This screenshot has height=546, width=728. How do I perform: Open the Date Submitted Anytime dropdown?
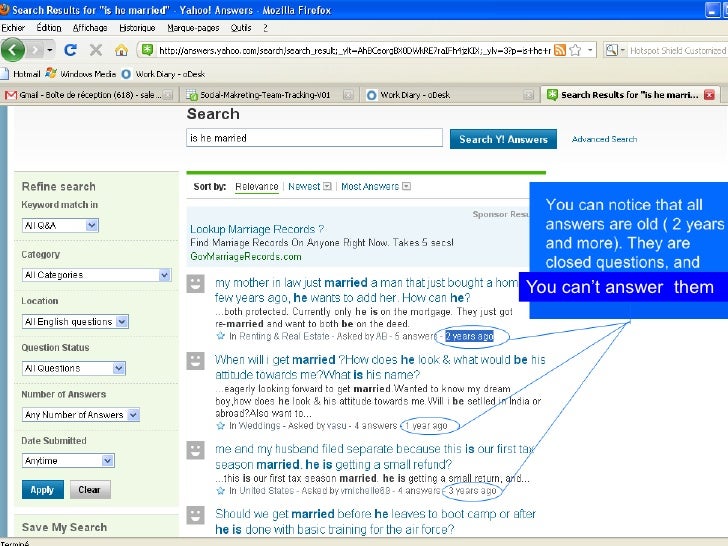[x=68, y=461]
